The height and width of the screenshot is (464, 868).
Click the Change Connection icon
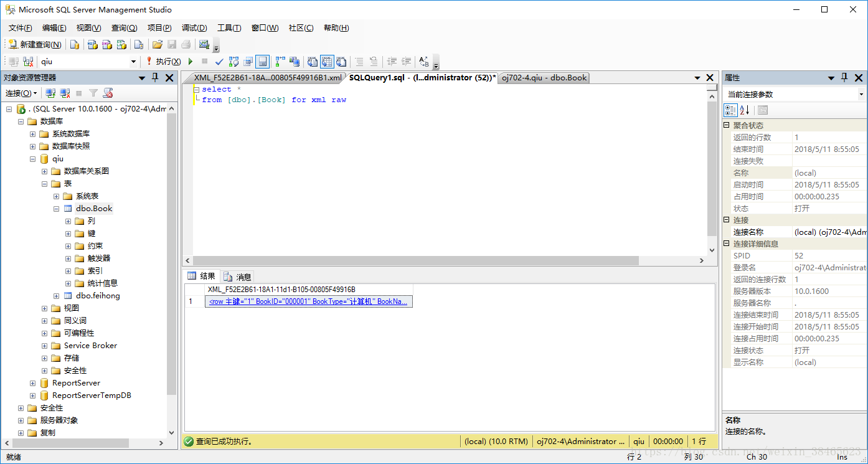pyautogui.click(x=28, y=62)
